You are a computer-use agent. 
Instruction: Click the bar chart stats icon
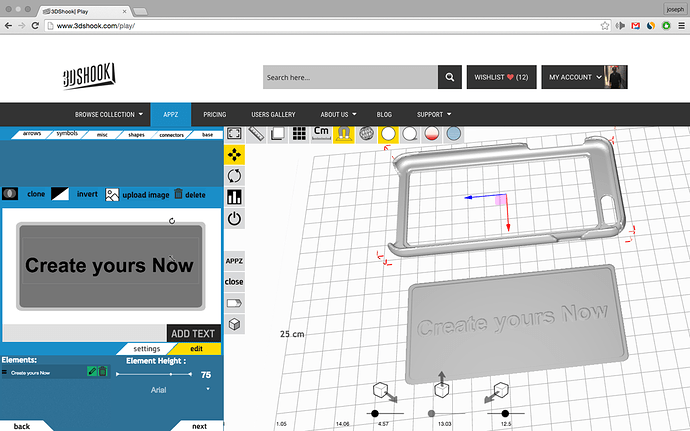tap(234, 197)
